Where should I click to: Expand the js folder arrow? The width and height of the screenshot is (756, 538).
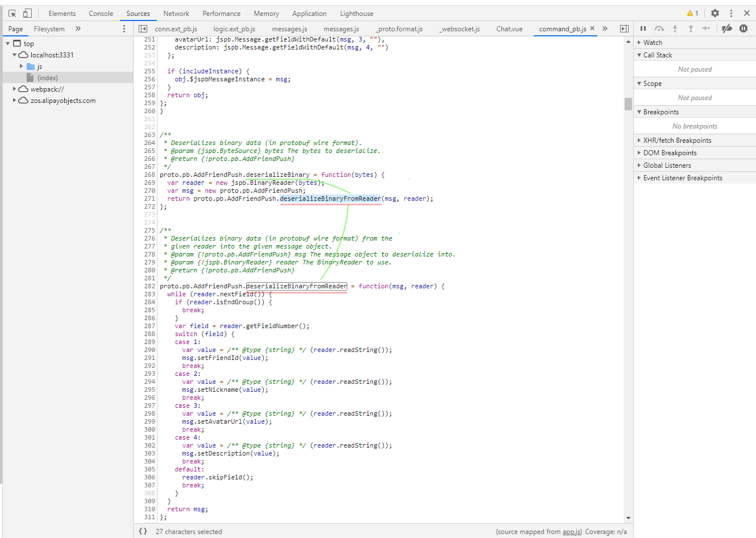21,67
